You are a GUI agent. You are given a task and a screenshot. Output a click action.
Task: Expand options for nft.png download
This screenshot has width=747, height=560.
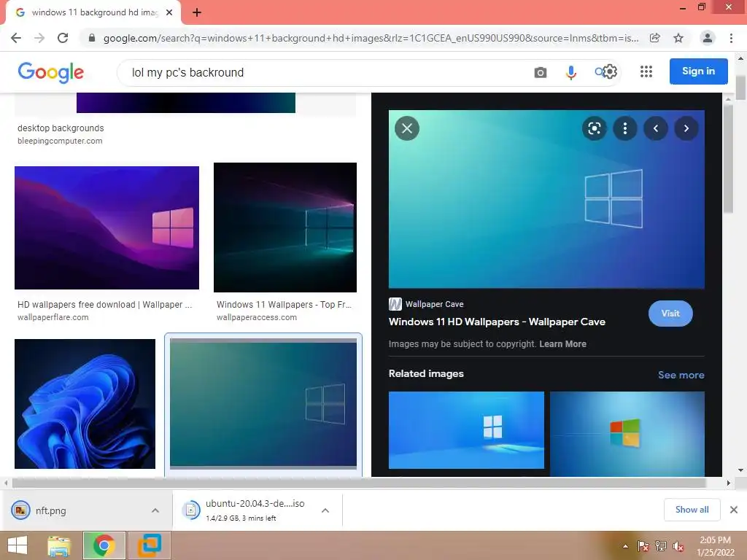point(155,510)
